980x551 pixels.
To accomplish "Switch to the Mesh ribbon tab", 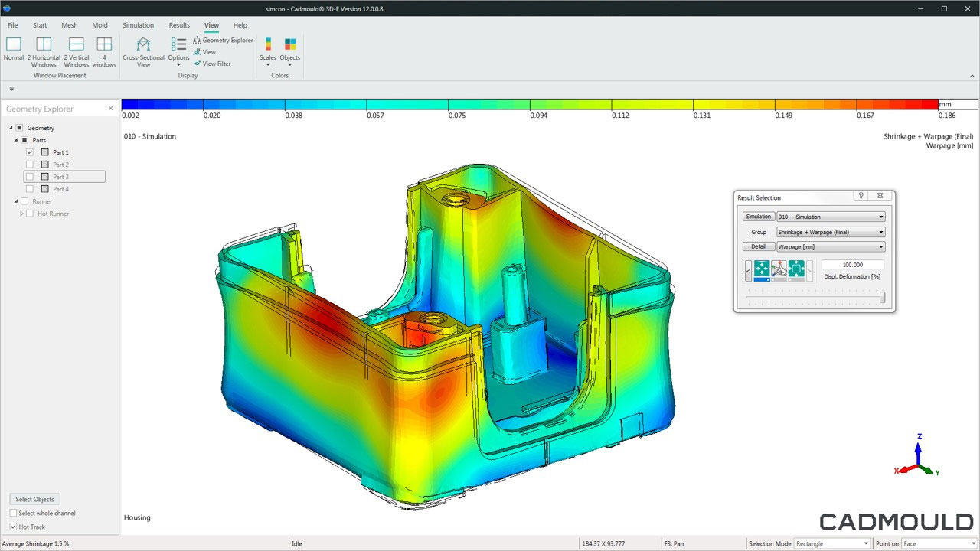I will (70, 25).
